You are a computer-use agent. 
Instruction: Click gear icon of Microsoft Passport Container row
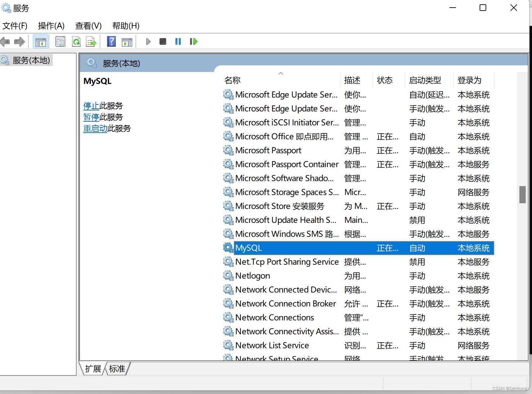pyautogui.click(x=228, y=164)
